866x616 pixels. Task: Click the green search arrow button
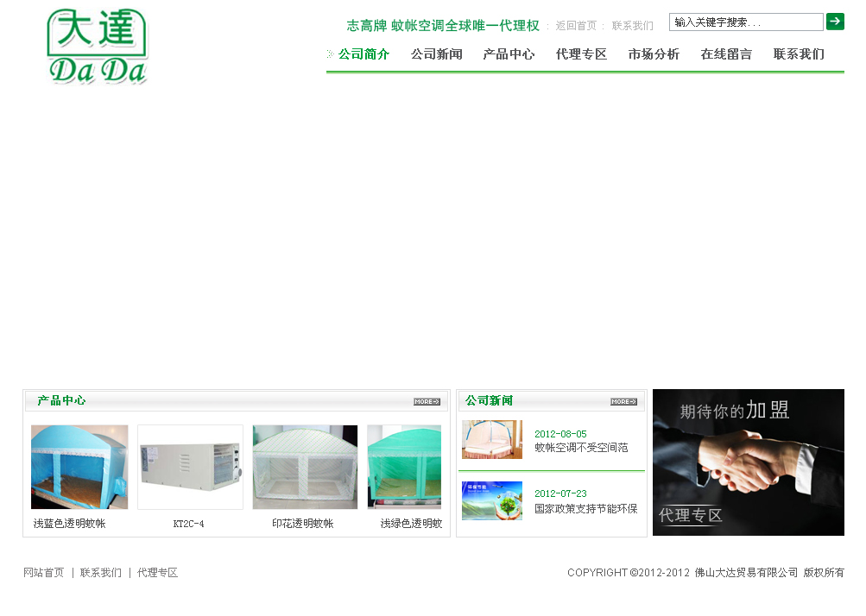click(x=835, y=22)
